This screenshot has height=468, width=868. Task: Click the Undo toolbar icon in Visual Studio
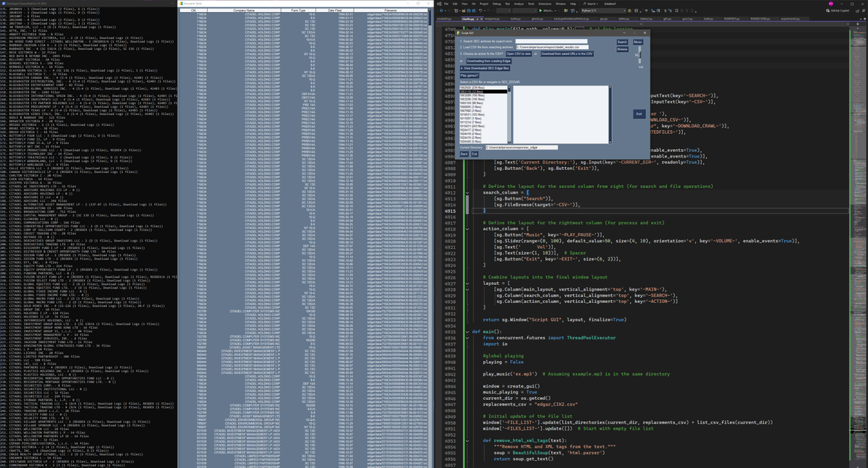pyautogui.click(x=480, y=11)
